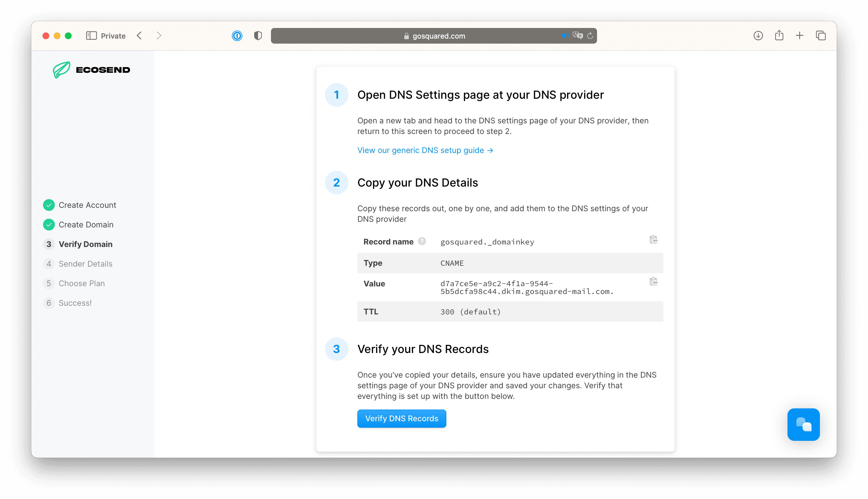The height and width of the screenshot is (499, 868).
Task: Click the TTL row label
Action: [371, 312]
